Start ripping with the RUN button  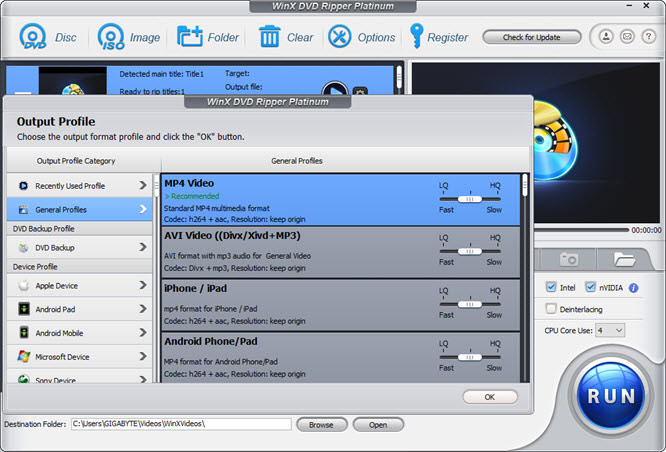pos(611,396)
